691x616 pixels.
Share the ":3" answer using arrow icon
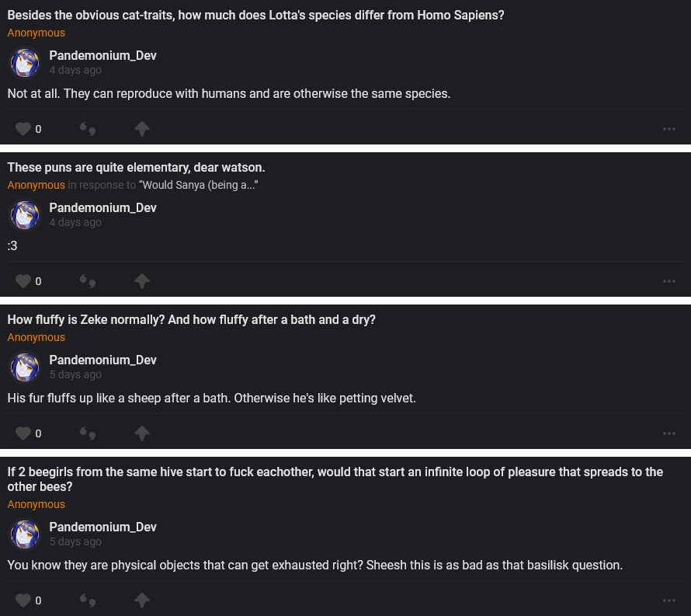(142, 281)
